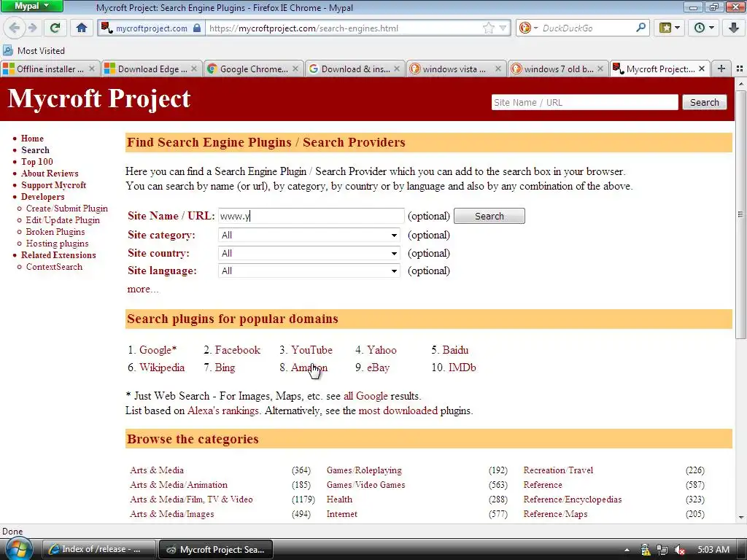
Task: Open the About Reviews sidebar link
Action: 50,174
